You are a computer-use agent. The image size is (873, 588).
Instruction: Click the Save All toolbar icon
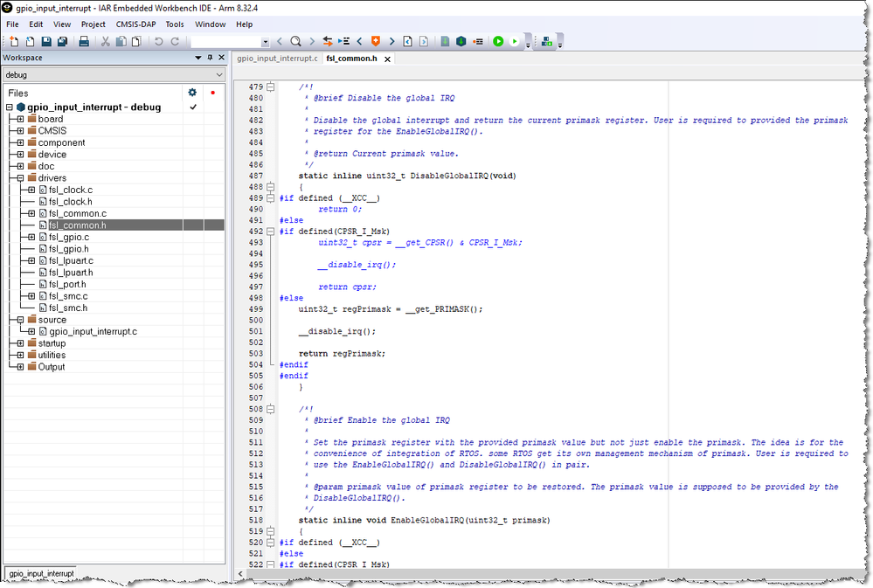click(x=62, y=41)
